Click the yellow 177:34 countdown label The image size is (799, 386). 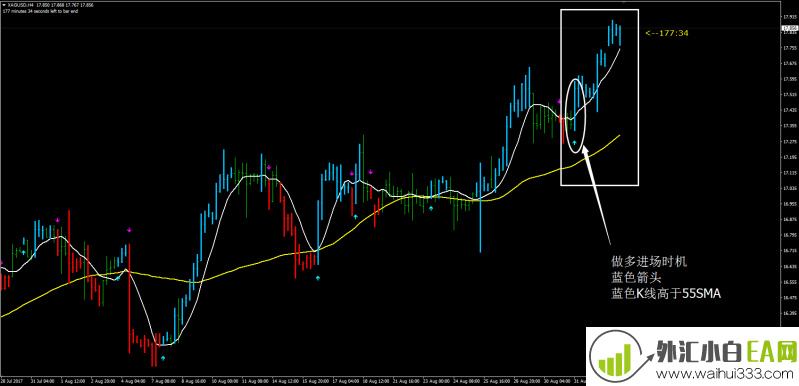[x=667, y=33]
